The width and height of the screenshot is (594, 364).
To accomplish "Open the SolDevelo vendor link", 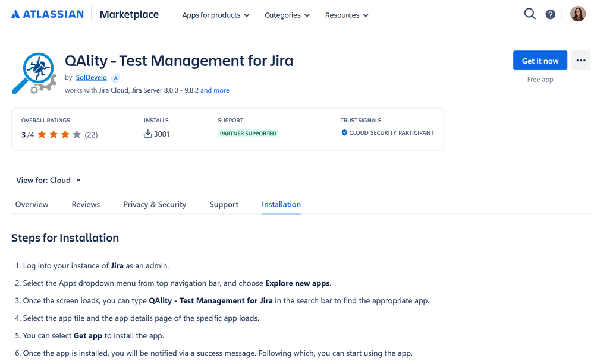I will click(x=91, y=77).
